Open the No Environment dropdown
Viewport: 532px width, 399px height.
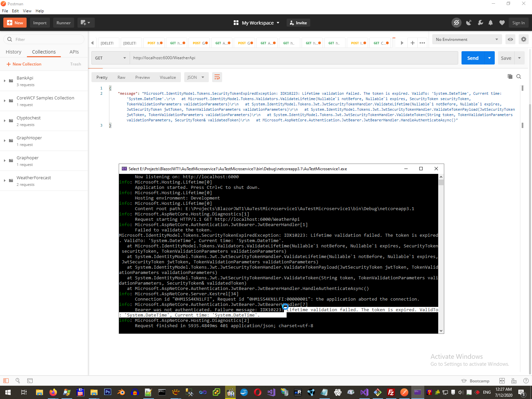point(467,39)
